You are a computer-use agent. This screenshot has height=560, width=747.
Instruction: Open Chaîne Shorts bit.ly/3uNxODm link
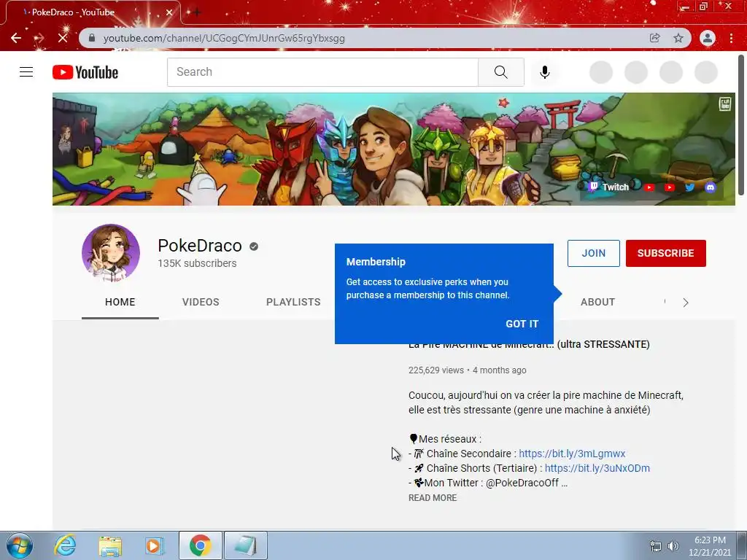point(597,468)
